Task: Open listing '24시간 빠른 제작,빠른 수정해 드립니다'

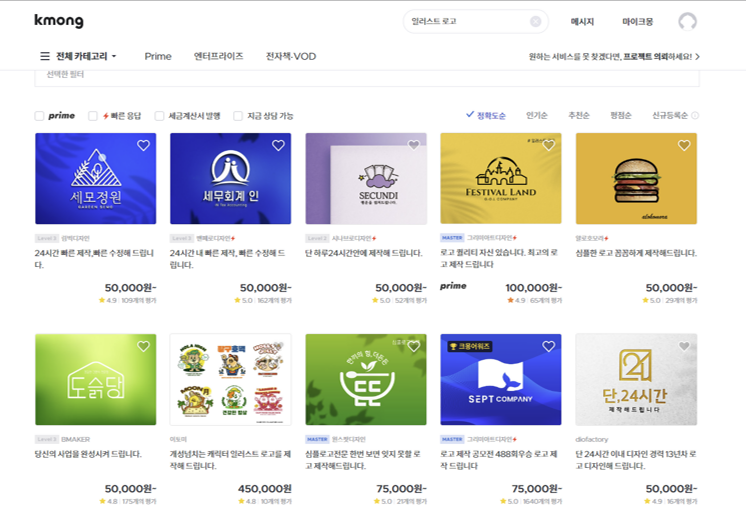Action: tap(95, 259)
